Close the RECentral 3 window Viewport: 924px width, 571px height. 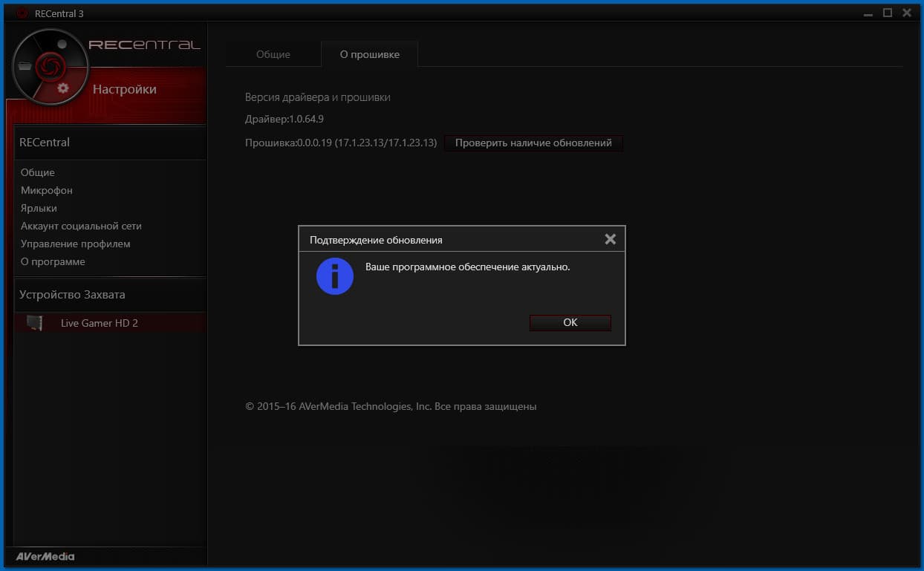click(906, 13)
